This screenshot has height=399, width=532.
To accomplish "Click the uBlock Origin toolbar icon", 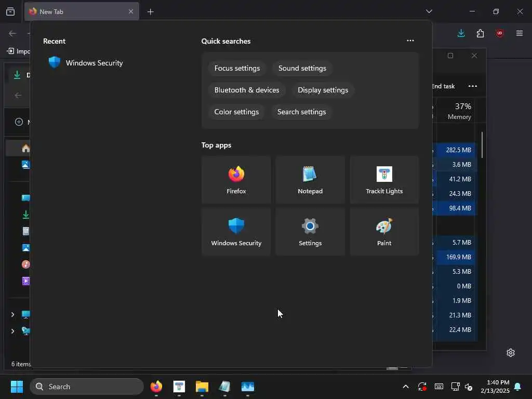I will [499, 33].
